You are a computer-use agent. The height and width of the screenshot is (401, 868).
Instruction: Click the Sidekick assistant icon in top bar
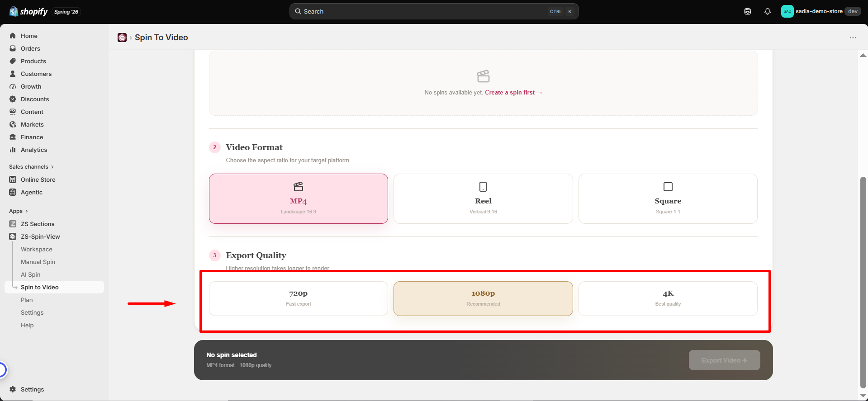click(748, 11)
